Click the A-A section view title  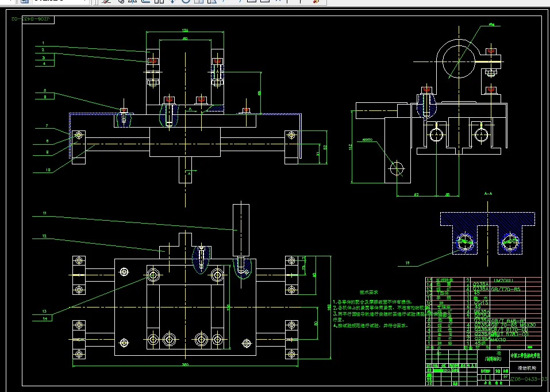pyautogui.click(x=488, y=193)
